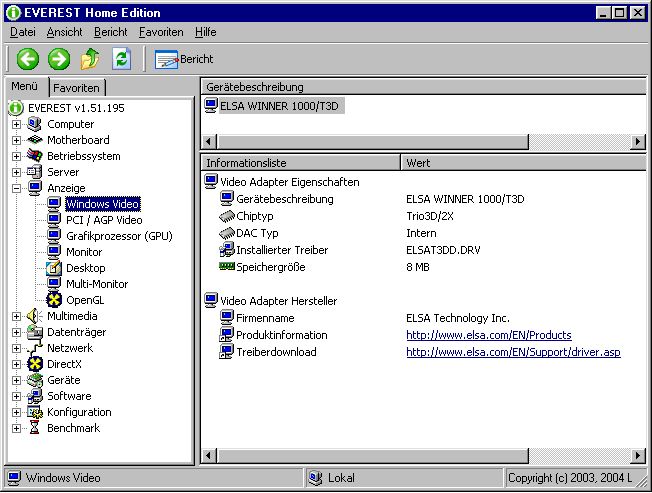The height and width of the screenshot is (493, 652).
Task: Expand the Geräte tree node
Action: pos(16,380)
